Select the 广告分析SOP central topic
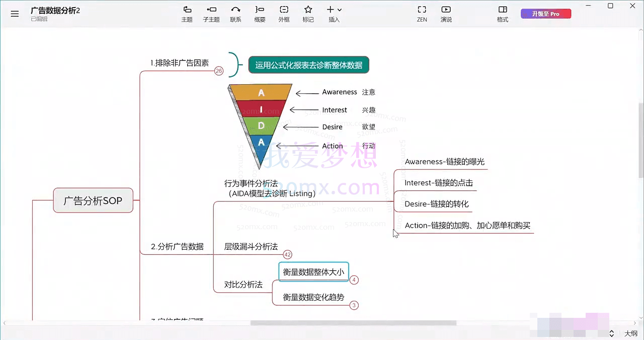The width and height of the screenshot is (644, 340). [93, 200]
